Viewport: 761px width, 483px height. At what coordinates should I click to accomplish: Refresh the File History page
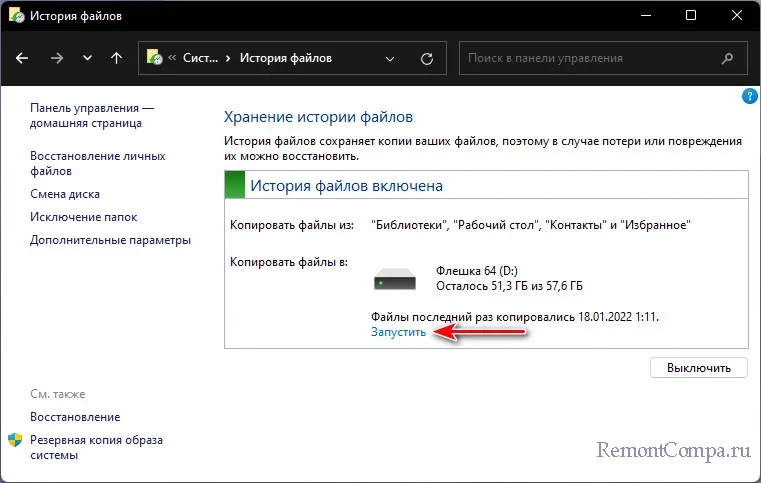pyautogui.click(x=428, y=58)
